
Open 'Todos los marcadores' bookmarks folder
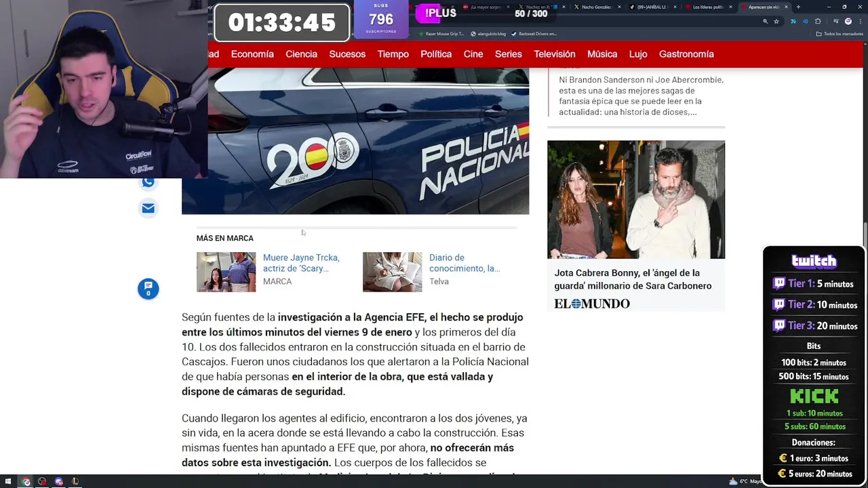tap(840, 33)
